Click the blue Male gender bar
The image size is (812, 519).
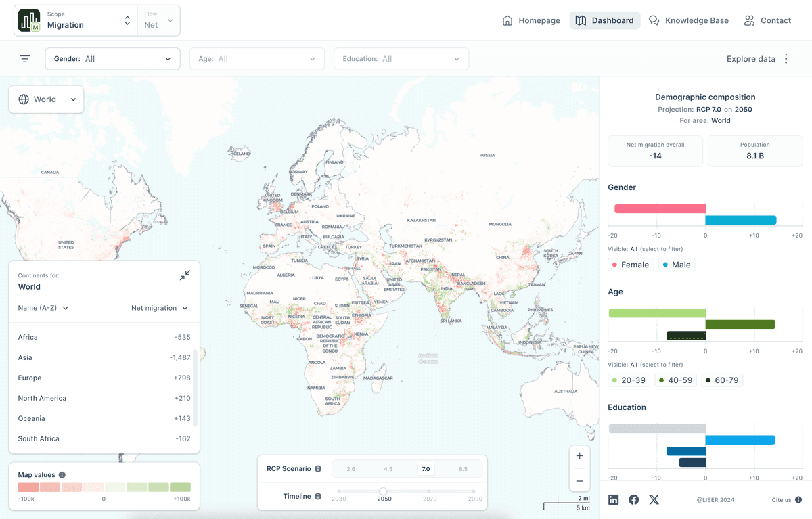pyautogui.click(x=741, y=220)
